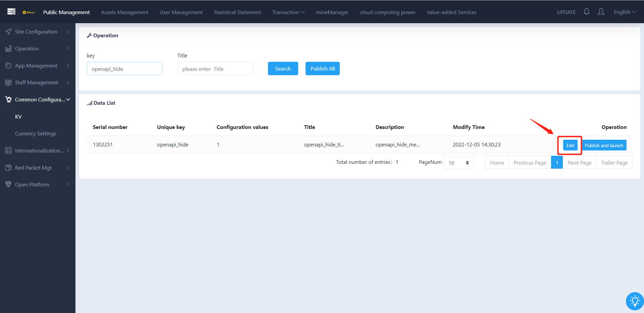Focus the key input field
Image resolution: width=644 pixels, height=313 pixels.
[124, 69]
